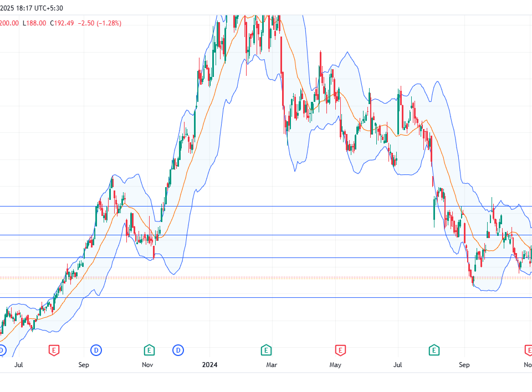This screenshot has height=392, width=532.
Task: Select the orange dotted horizontal price line
Action: (x=266, y=278)
